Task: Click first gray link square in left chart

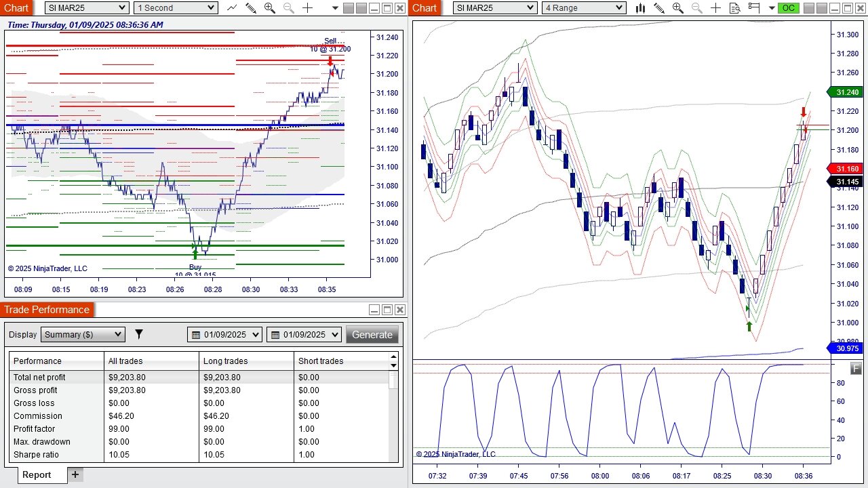Action: (348, 8)
